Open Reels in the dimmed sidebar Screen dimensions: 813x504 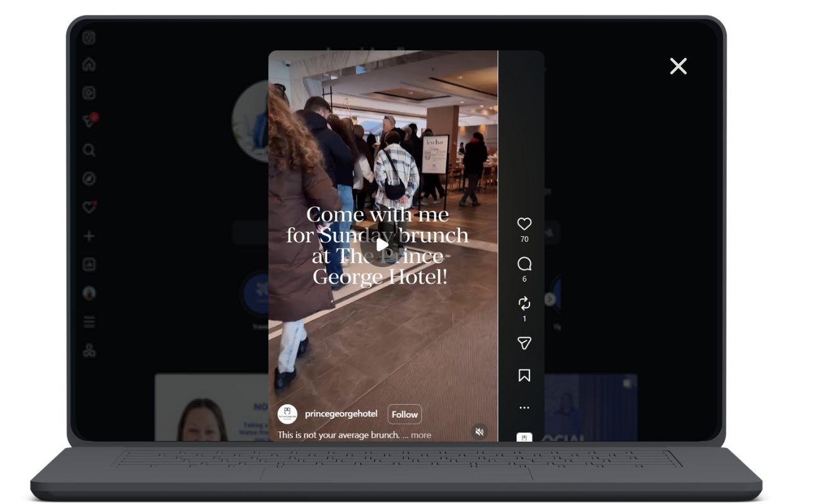(89, 93)
